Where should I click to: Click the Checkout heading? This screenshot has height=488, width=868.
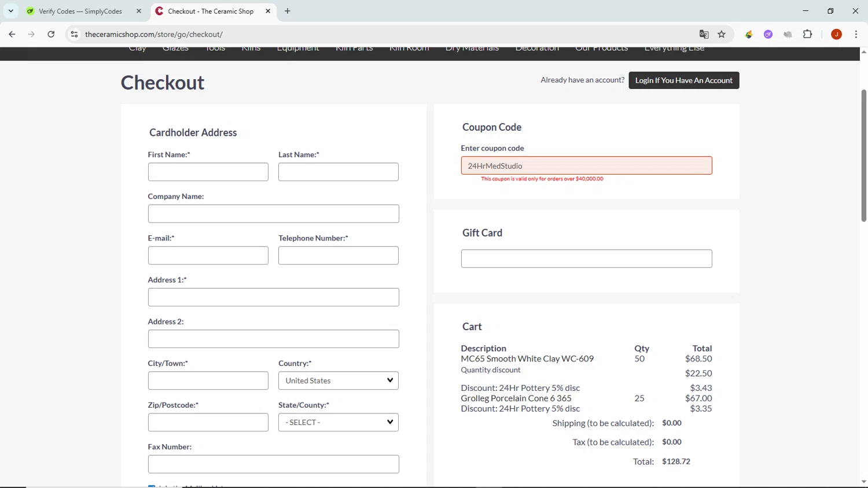point(163,83)
